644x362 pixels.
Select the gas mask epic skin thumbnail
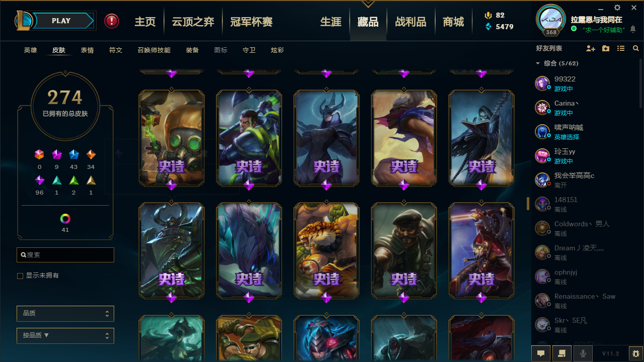click(172, 138)
